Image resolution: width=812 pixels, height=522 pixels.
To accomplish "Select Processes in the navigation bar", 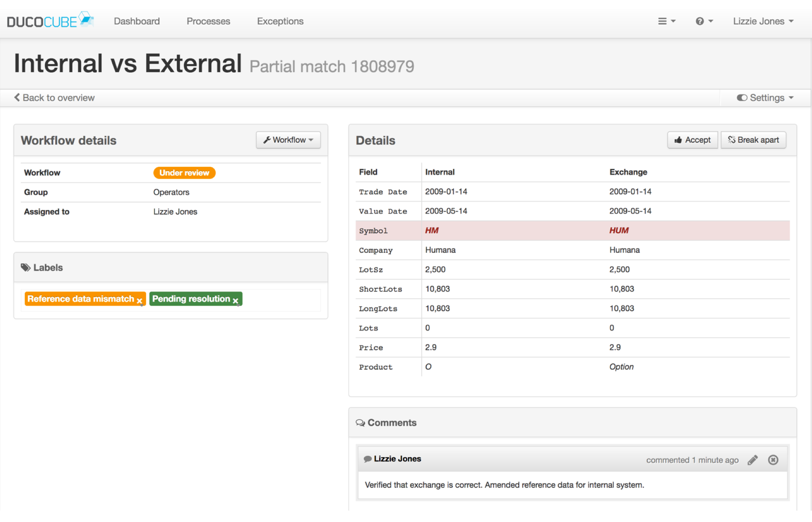I will (208, 21).
